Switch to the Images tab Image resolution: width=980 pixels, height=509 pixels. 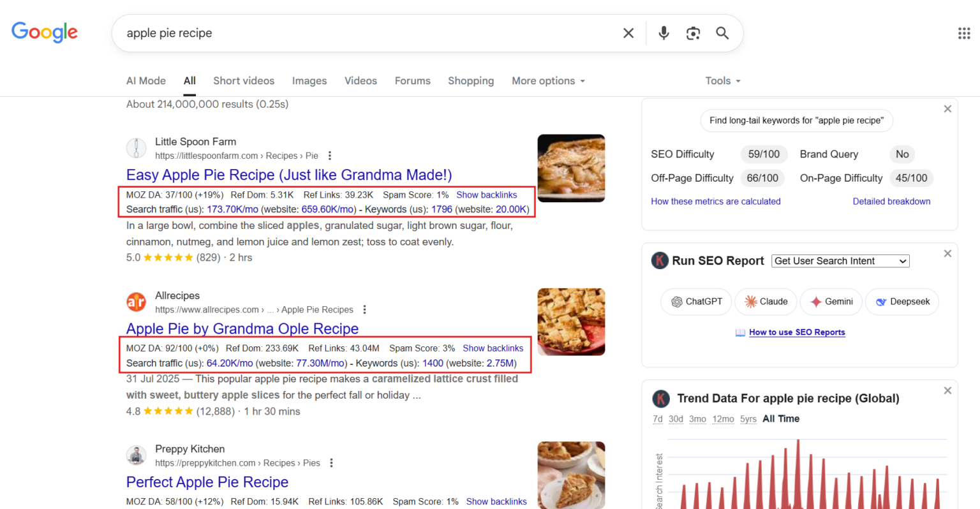[309, 81]
